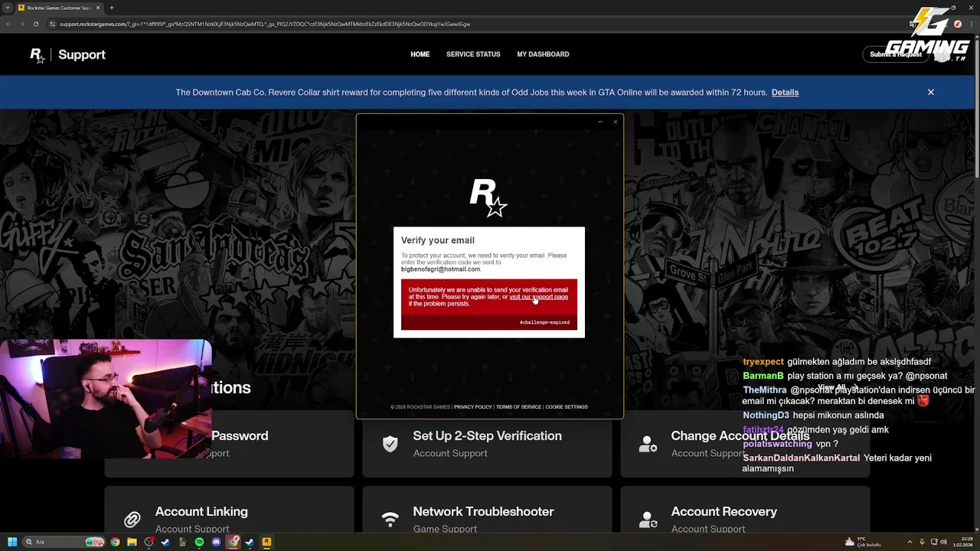Screen dimensions: 980x551
Task: Click the Wi-Fi icon on Network Troubleshooter
Action: [390, 520]
